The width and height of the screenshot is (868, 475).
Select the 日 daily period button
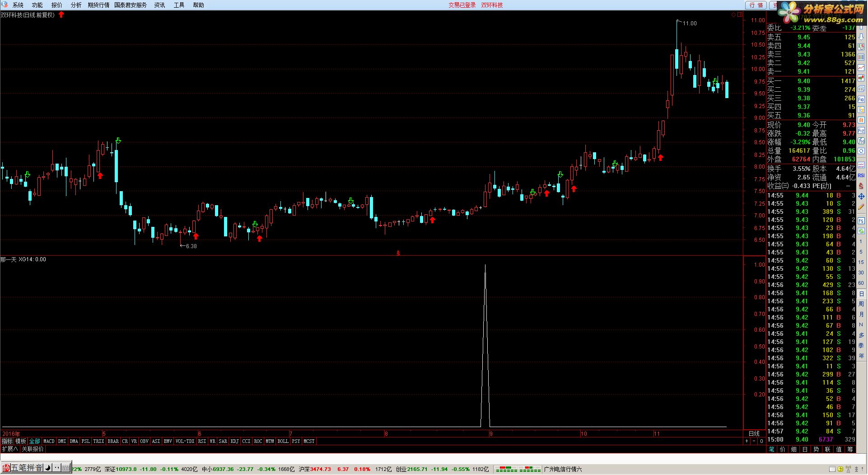[x=861, y=294]
